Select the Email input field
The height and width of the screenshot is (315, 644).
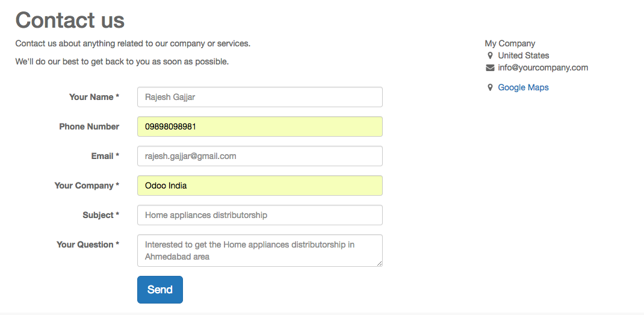(x=259, y=156)
